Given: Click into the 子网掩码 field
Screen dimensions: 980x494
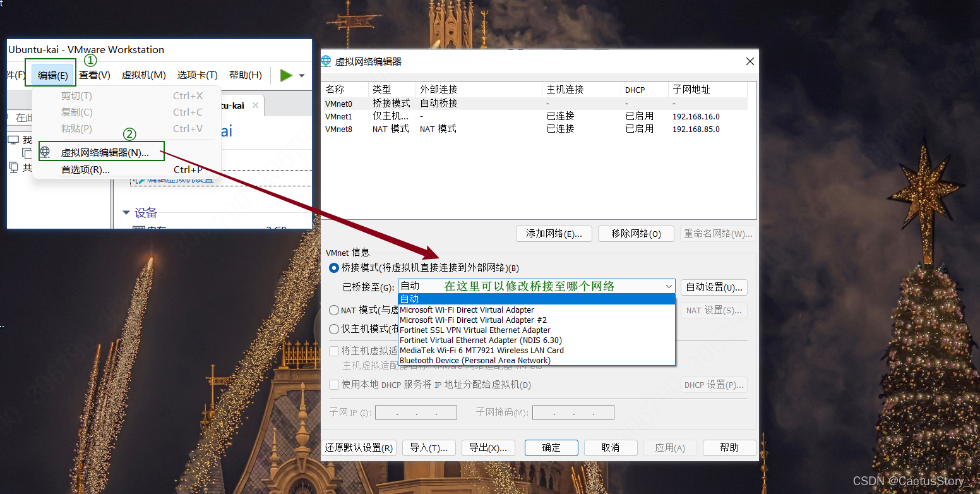Looking at the screenshot, I should click(x=573, y=413).
